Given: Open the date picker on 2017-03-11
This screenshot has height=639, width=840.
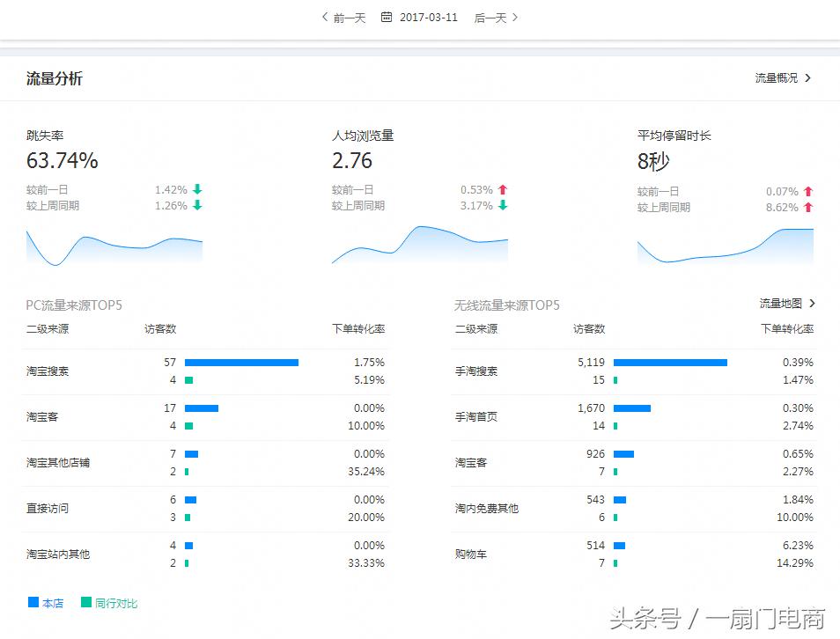Looking at the screenshot, I should coord(427,17).
